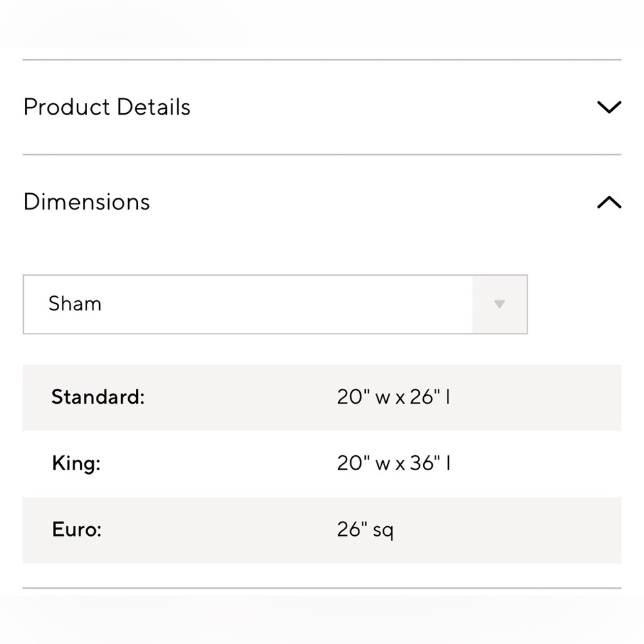Click the Standard row label
644x644 pixels.
[x=98, y=397]
